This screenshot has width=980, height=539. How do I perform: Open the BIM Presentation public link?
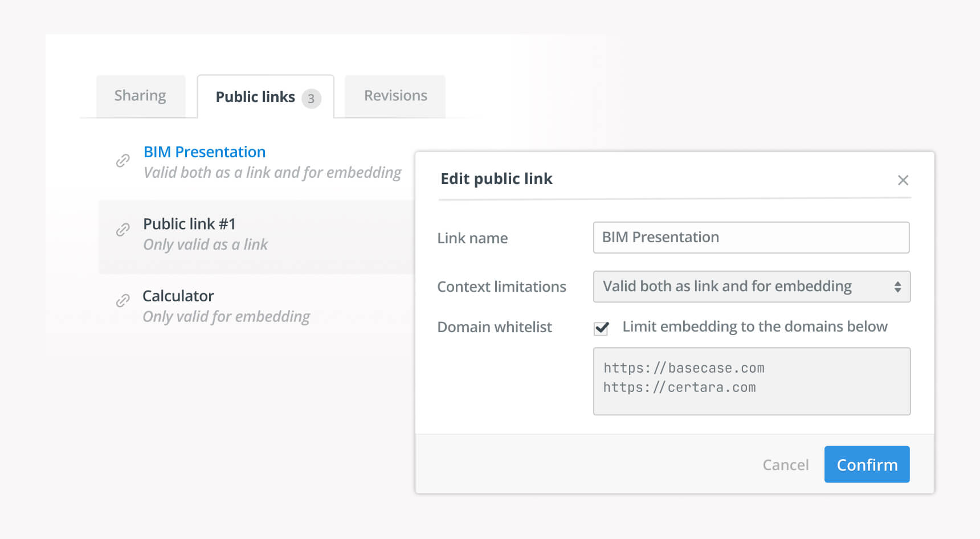(x=204, y=152)
